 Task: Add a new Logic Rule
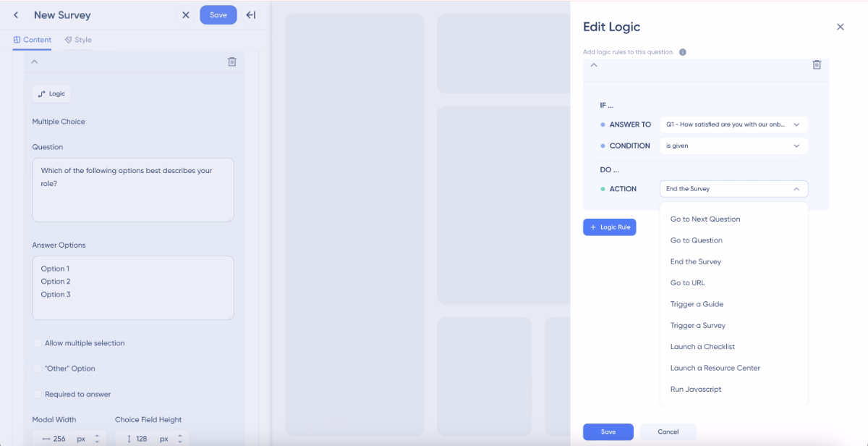(x=610, y=227)
